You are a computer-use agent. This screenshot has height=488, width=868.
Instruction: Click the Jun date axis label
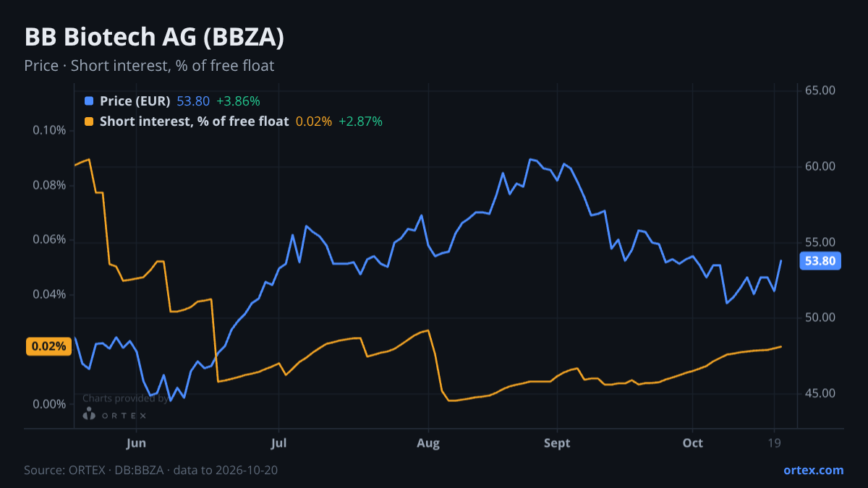coord(136,443)
